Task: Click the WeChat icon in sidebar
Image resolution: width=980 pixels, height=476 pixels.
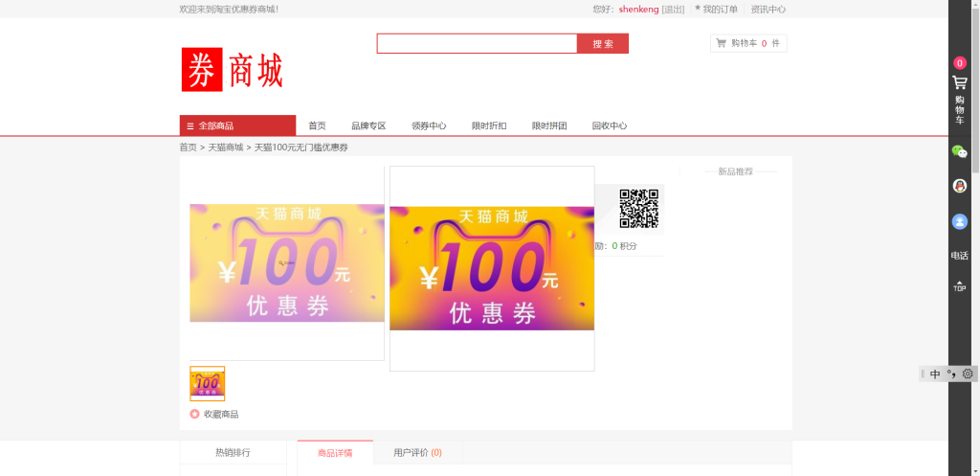Action: (959, 151)
